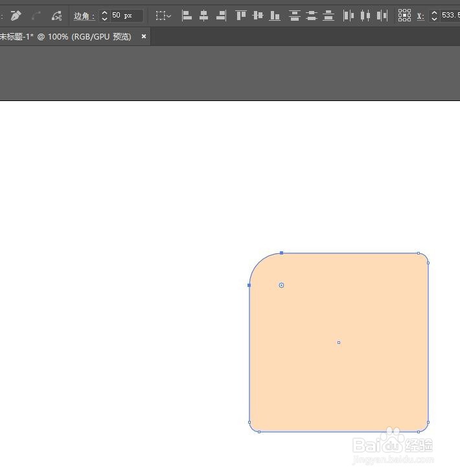Screen dimensions: 460x476
Task: Distribute objects by right edges
Action: point(382,16)
